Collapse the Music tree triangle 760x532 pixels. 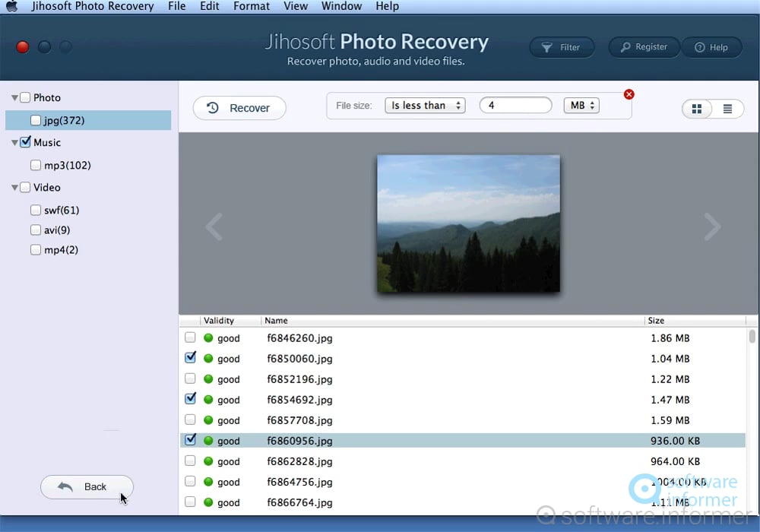point(14,142)
